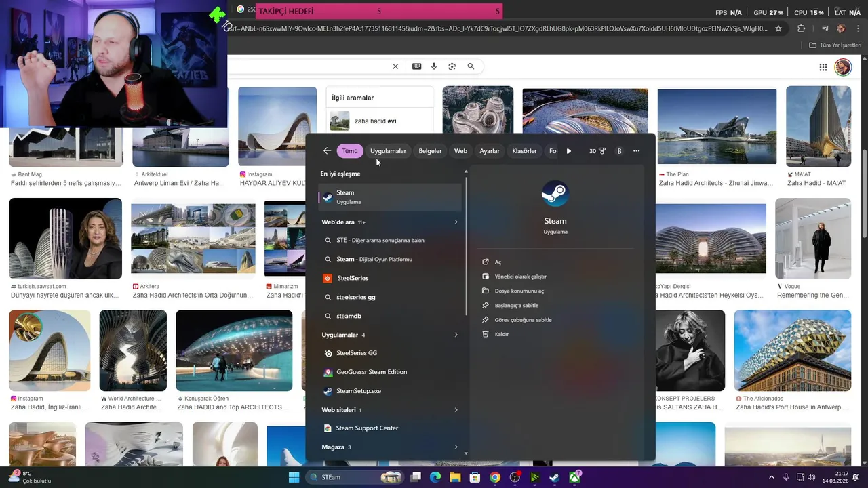Open Google on-screen keyboard input tool
This screenshot has width=868, height=488.
coord(416,66)
